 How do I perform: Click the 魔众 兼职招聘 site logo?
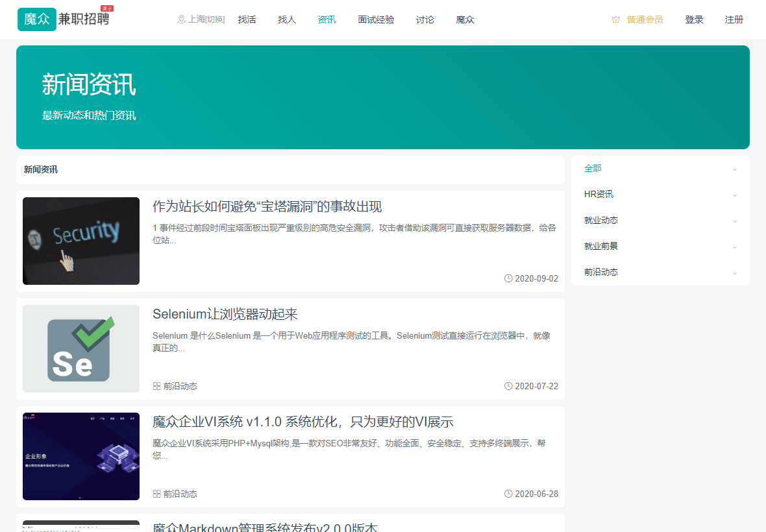64,19
